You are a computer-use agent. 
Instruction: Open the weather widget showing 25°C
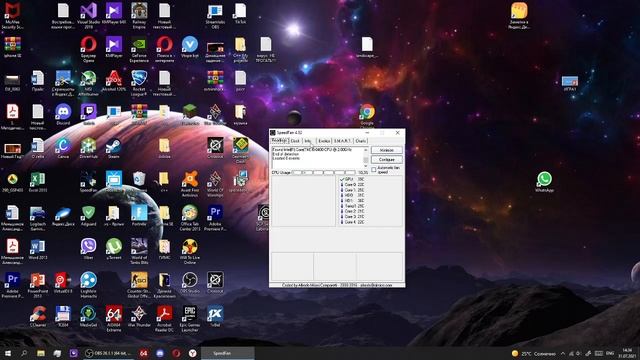[533, 353]
